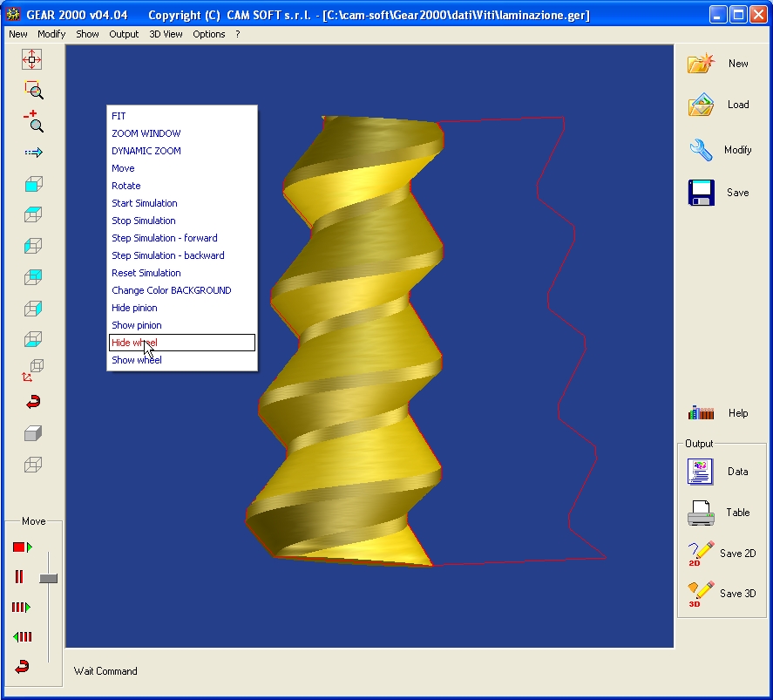
Task: Select Step Simulation - forward menu entry
Action: [182, 238]
